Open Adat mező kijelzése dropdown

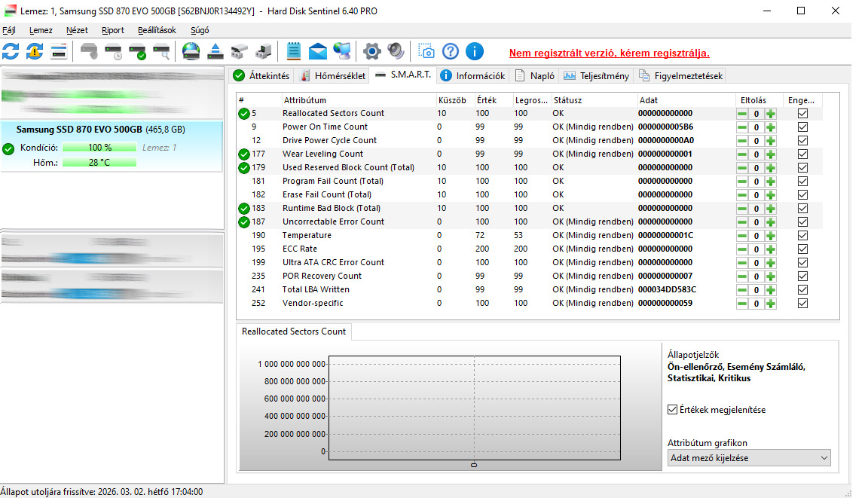(749, 457)
